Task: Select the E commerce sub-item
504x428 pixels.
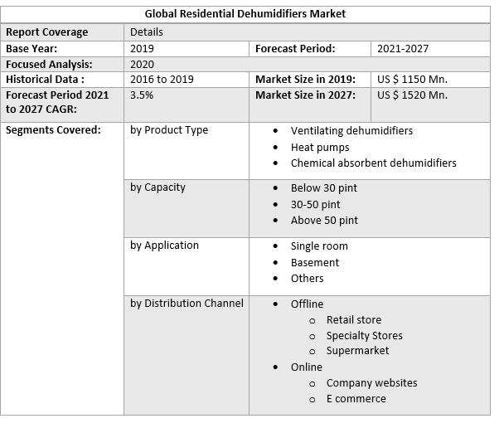Action: point(356,399)
